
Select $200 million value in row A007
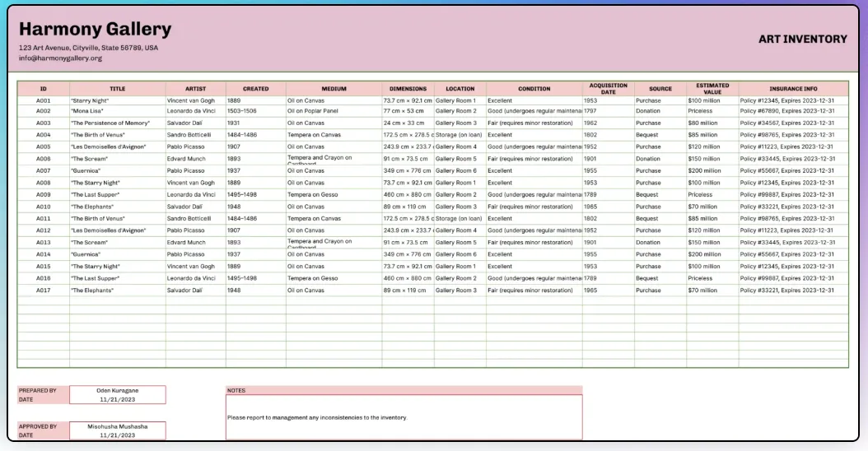point(712,171)
